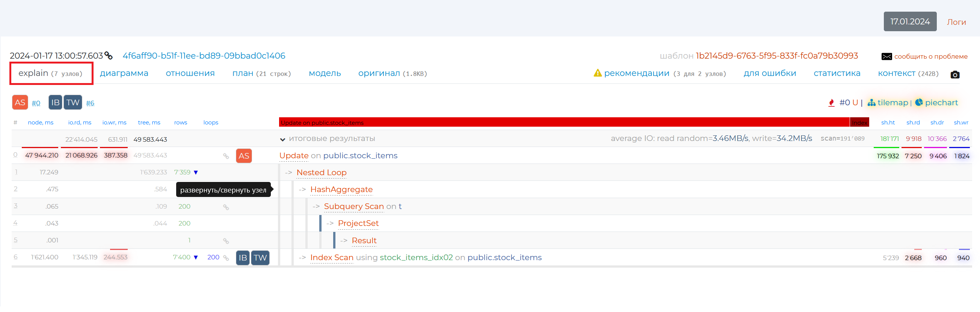Click the camera screenshot icon
Viewport: 980px width, 312px height.
click(x=954, y=74)
